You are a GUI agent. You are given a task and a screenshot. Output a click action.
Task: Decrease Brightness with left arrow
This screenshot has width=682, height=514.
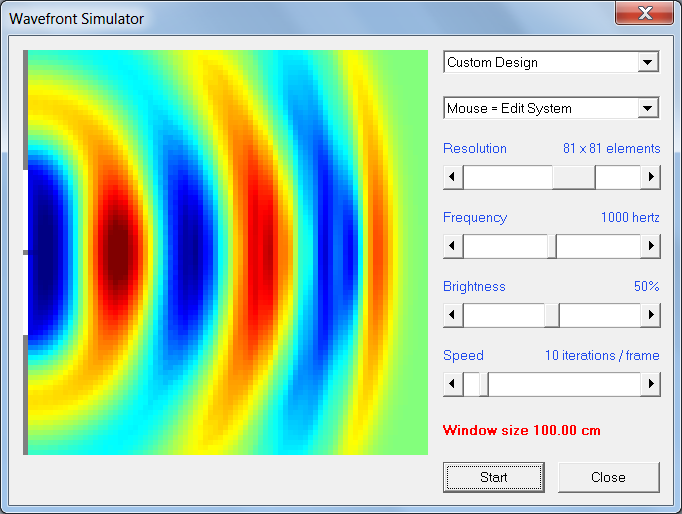453,314
